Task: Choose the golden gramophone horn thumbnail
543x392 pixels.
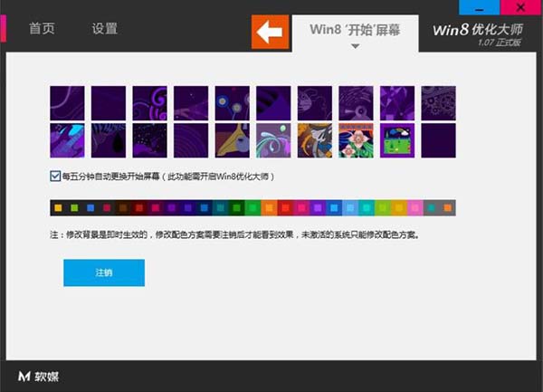Action: point(232,140)
